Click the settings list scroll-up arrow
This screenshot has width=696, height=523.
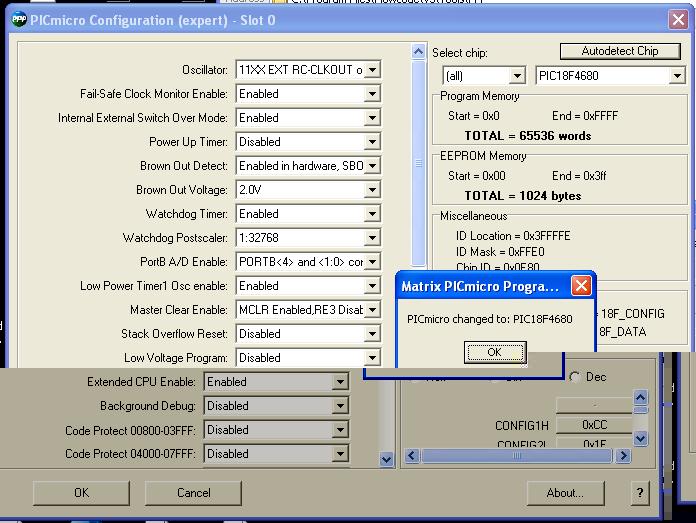click(x=418, y=52)
